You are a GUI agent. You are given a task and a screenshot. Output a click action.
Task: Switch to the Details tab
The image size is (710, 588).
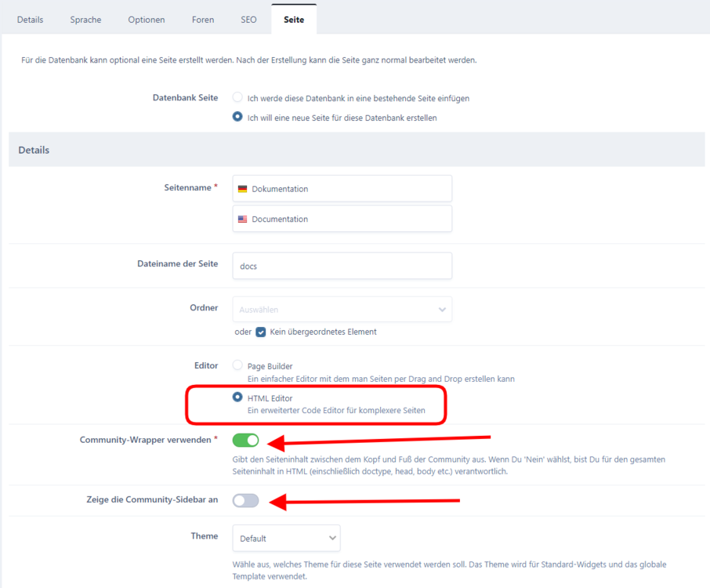click(x=30, y=19)
